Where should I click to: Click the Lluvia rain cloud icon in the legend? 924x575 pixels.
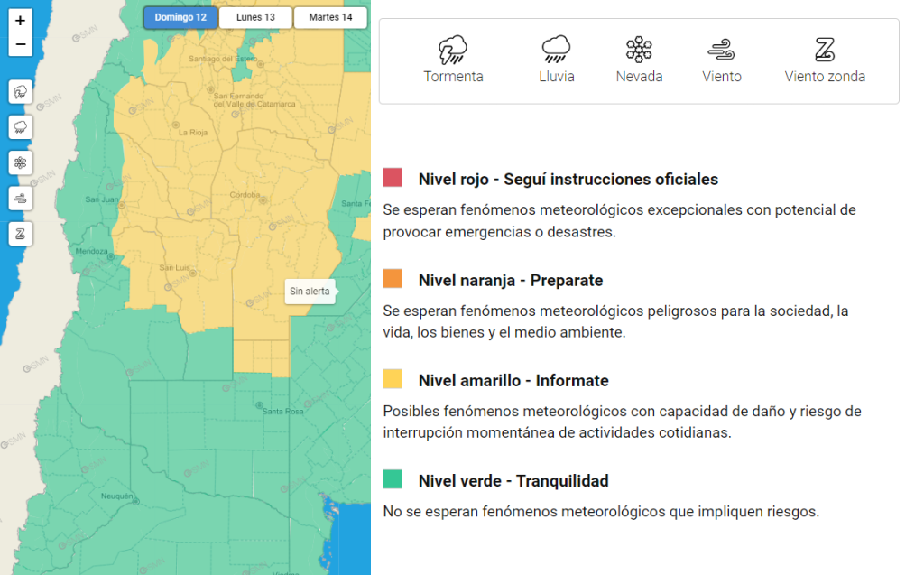tap(556, 50)
